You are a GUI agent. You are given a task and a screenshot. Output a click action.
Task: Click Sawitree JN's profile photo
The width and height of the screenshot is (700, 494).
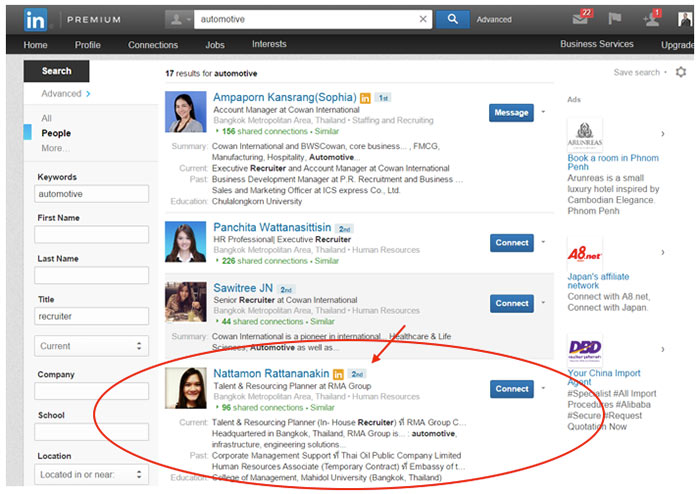186,302
